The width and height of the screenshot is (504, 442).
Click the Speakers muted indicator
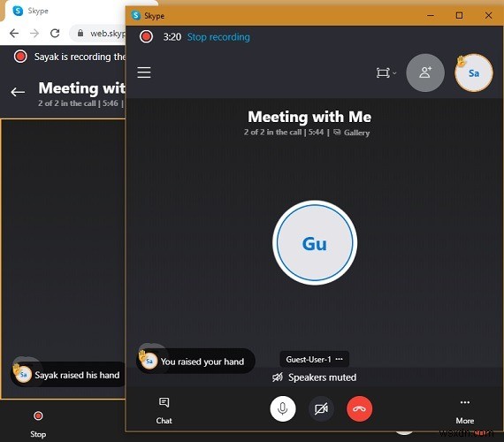coord(314,377)
